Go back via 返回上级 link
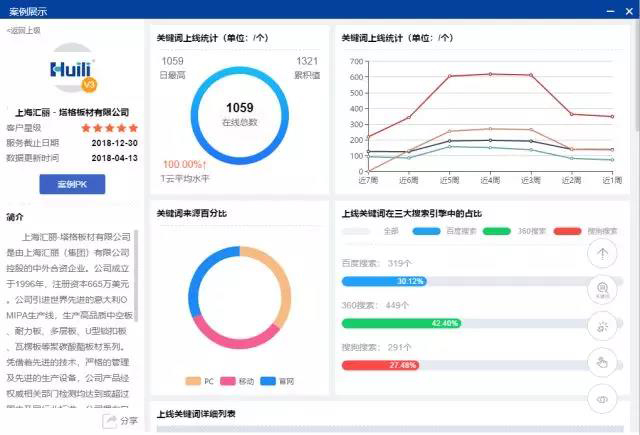 (23, 31)
